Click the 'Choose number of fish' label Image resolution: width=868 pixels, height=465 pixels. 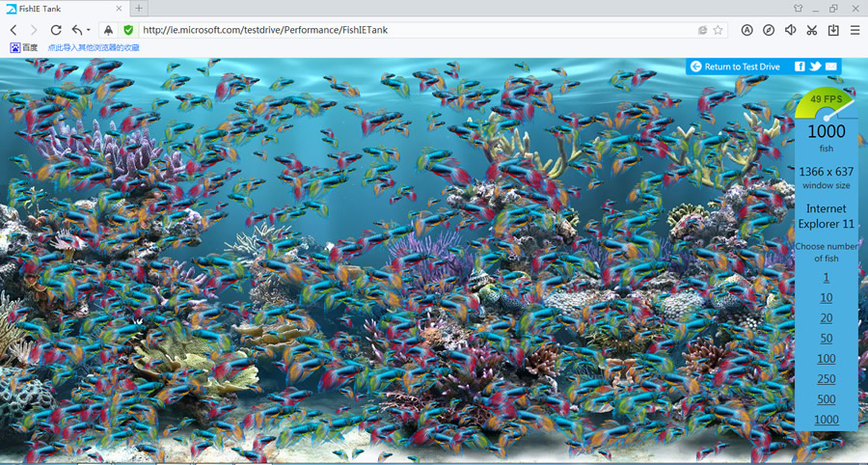[x=826, y=252]
